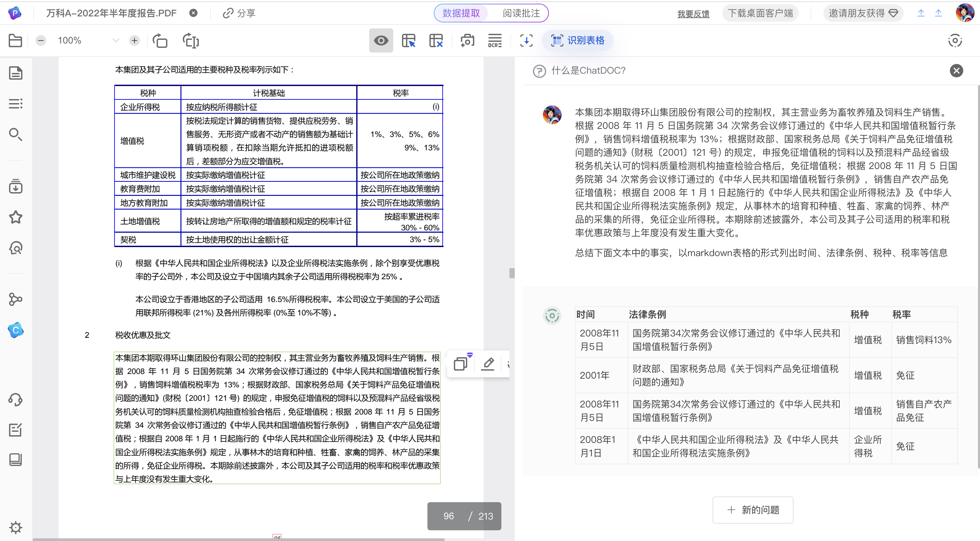The width and height of the screenshot is (980, 541).
Task: Click the download-into-frame icon
Action: click(526, 40)
